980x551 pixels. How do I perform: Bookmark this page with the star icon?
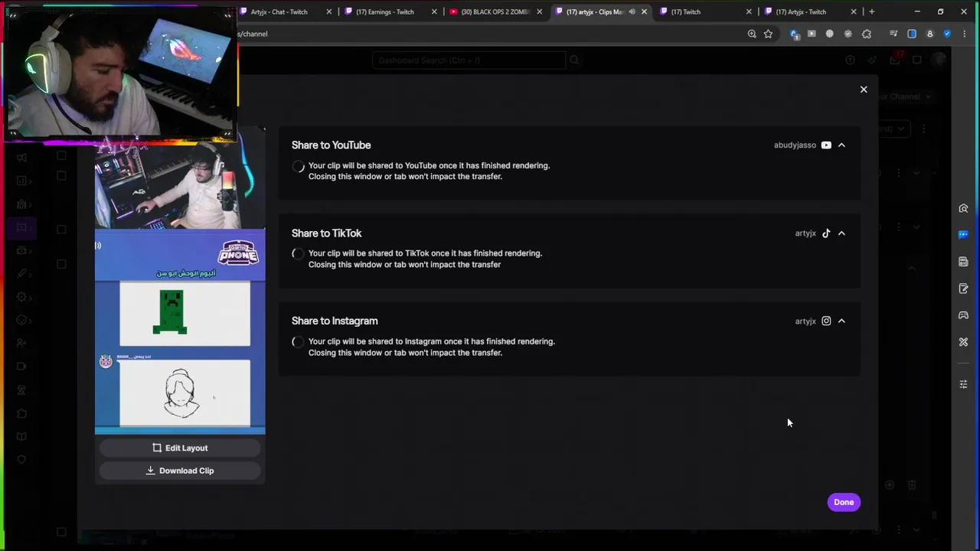768,34
